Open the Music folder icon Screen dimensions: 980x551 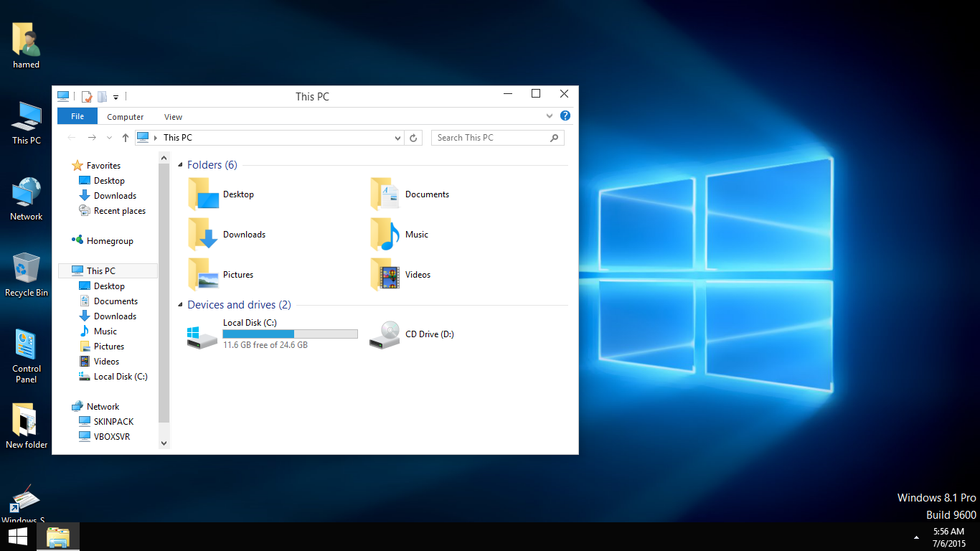pos(385,235)
